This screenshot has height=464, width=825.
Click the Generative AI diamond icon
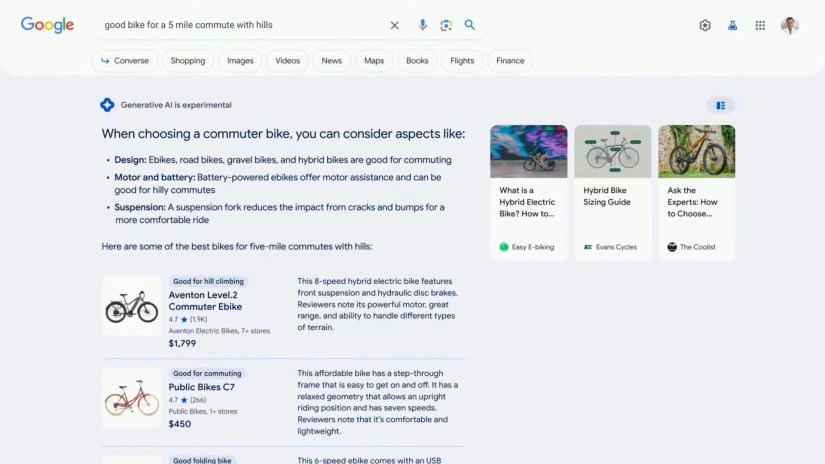click(107, 105)
